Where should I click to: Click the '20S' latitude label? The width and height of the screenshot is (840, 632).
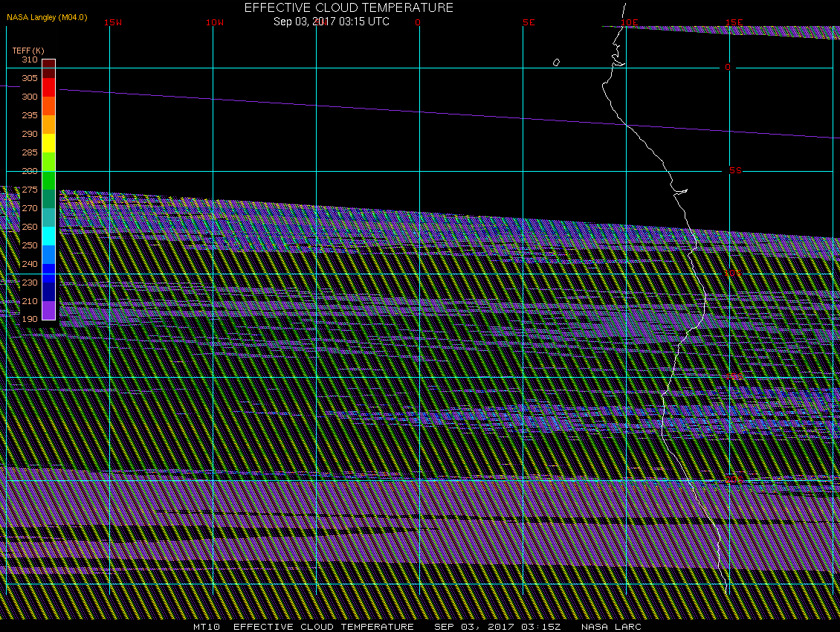[x=734, y=480]
